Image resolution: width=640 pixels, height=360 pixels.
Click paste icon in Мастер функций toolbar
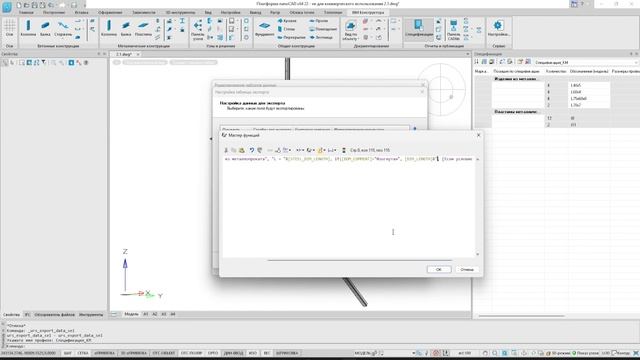(242, 150)
